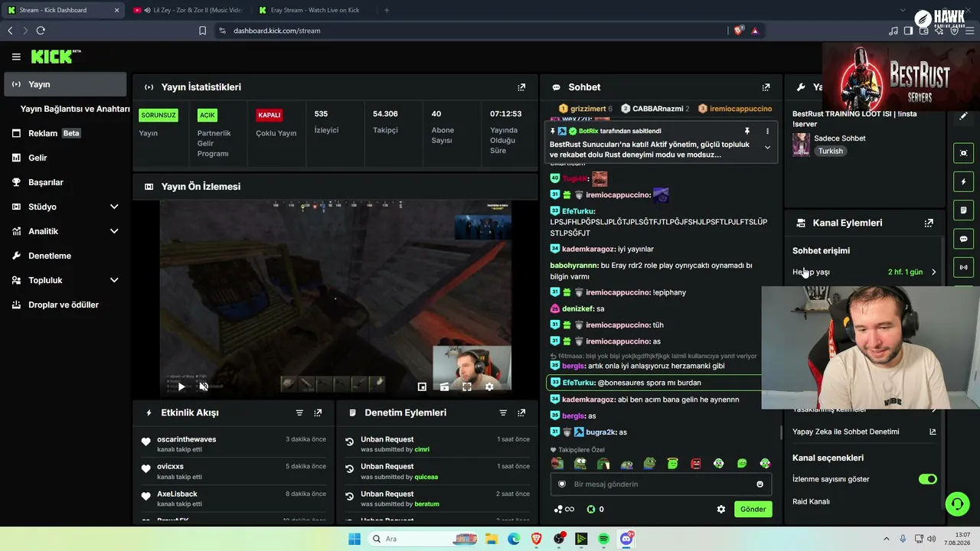Click Raid Kanalı option

tap(811, 501)
